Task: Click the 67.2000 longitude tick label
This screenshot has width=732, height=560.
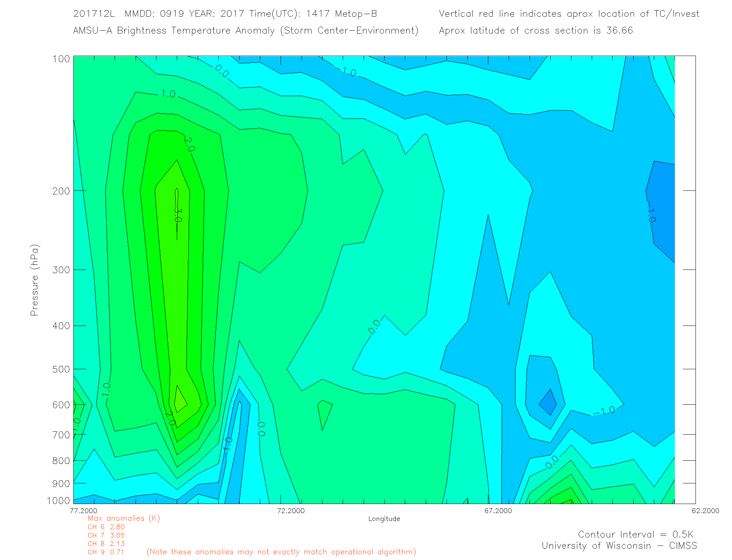Action: pyautogui.click(x=498, y=511)
